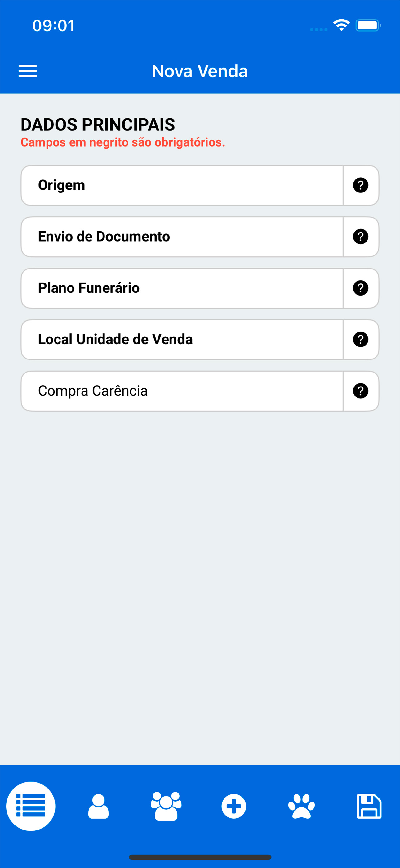Choose Local Unidade de Venda
Screen dimensions: 400x868
[182, 339]
